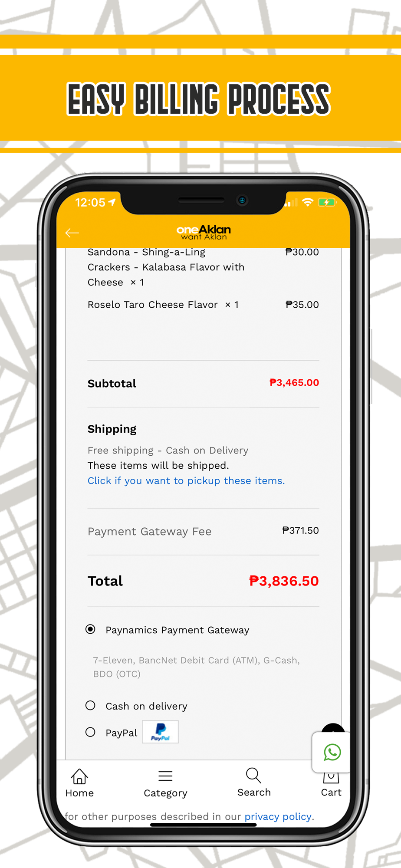This screenshot has width=401, height=868.
Task: Tap the Sandona Shing-a-Ling Crackers item
Action: [x=166, y=267]
